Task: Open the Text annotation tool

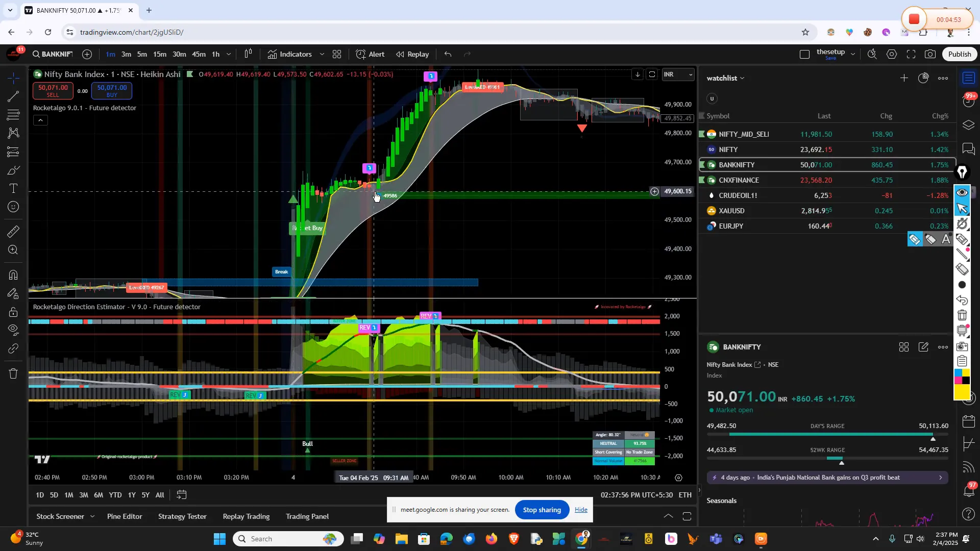Action: click(x=13, y=188)
